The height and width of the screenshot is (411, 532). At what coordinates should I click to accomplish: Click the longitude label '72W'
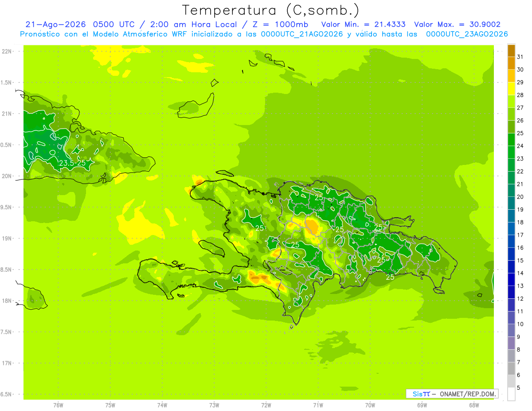click(266, 405)
